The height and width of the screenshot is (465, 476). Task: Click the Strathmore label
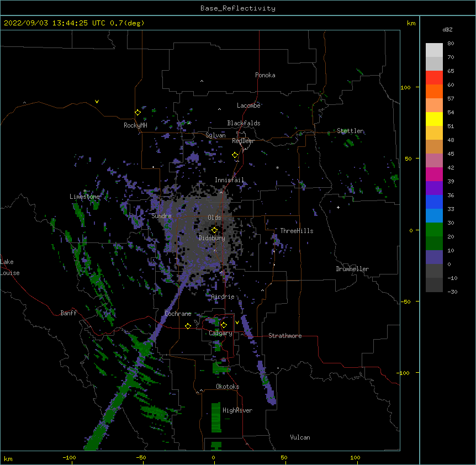click(x=285, y=336)
